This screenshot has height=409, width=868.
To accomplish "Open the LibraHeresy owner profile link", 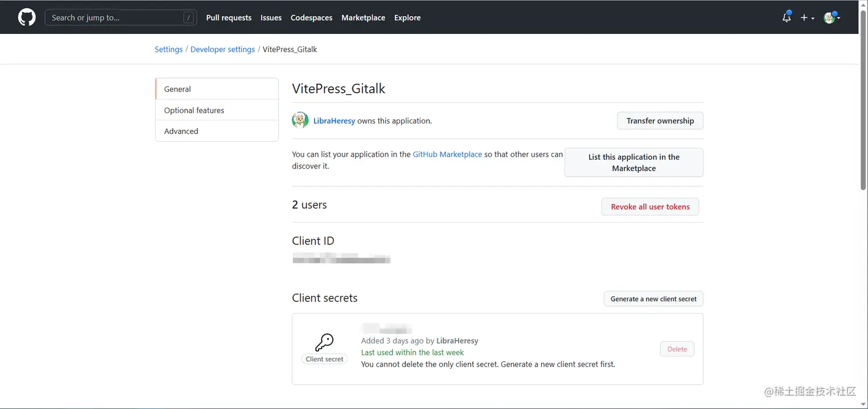I will coord(334,121).
